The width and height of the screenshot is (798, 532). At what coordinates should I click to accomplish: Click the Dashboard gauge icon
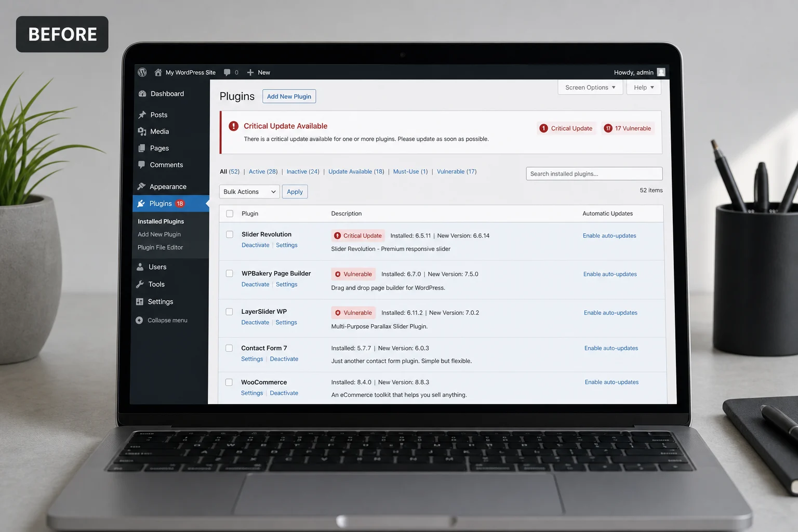[x=142, y=94]
